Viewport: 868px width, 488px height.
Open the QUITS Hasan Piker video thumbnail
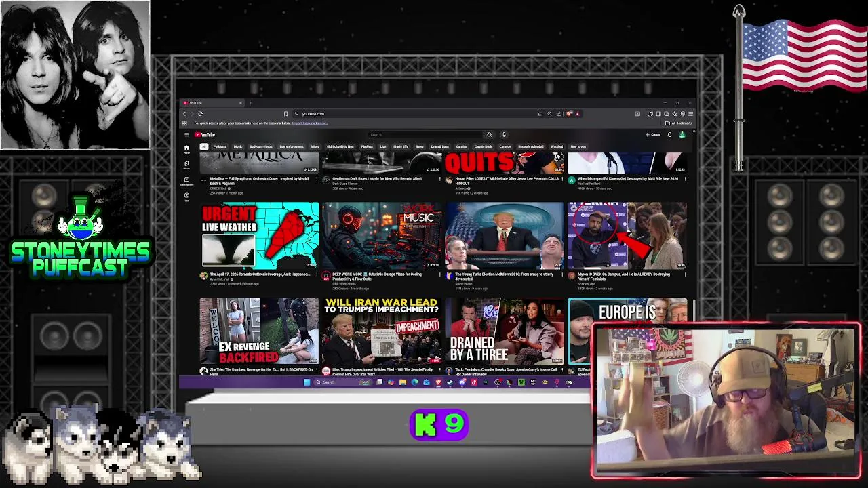coord(505,163)
